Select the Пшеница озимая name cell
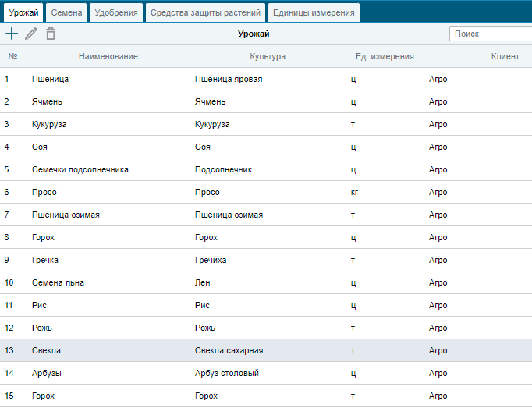 (x=108, y=215)
